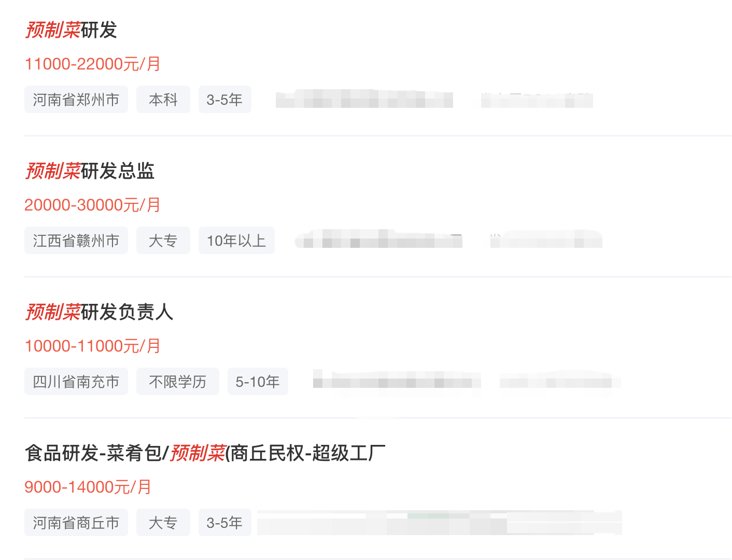732x560 pixels.
Task: Click the 大专 tag beside 河南省商丘市
Action: pos(163,523)
